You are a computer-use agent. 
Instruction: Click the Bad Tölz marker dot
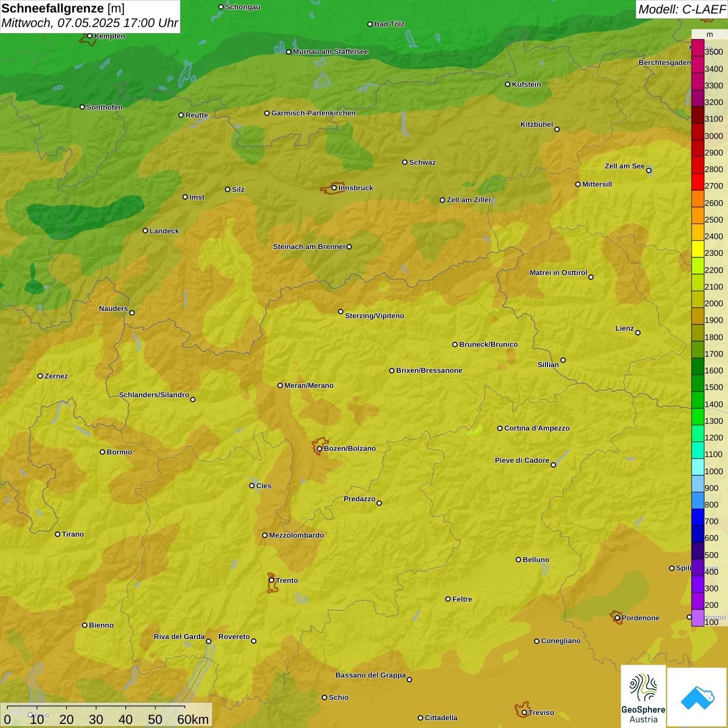pyautogui.click(x=370, y=24)
